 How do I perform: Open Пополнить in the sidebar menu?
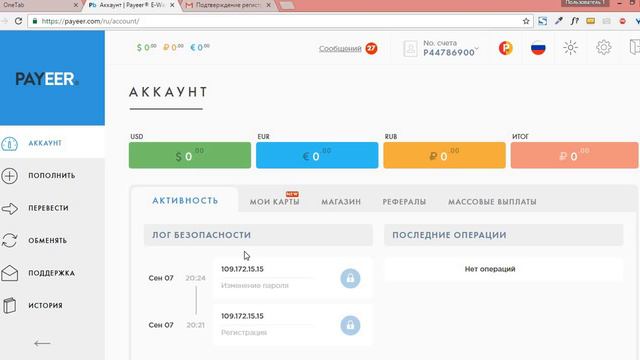click(x=51, y=176)
